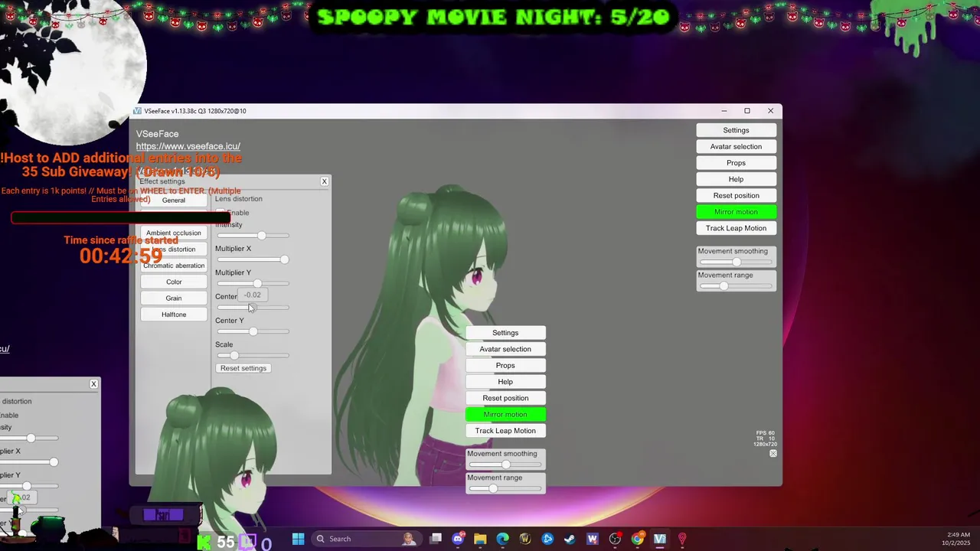Open Steam from the taskbar
This screenshot has width=980, height=551.
pyautogui.click(x=570, y=539)
